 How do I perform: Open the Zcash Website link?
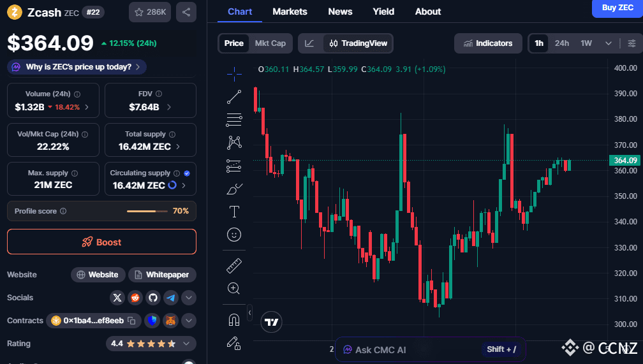tap(98, 275)
